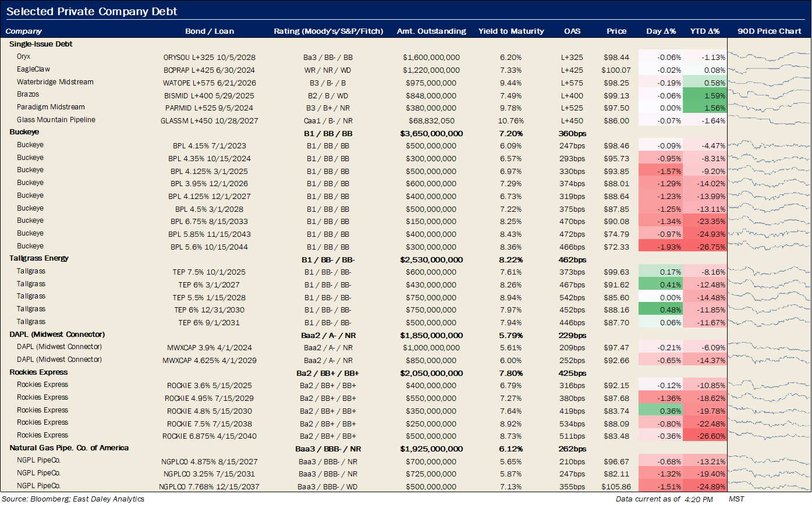812x505 pixels.
Task: Click the blue $1,000,000,000 amount cell
Action: click(431, 348)
